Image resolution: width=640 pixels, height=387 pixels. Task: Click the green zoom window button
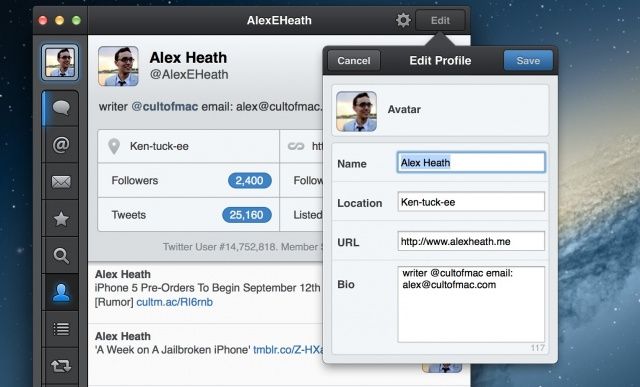[x=76, y=20]
